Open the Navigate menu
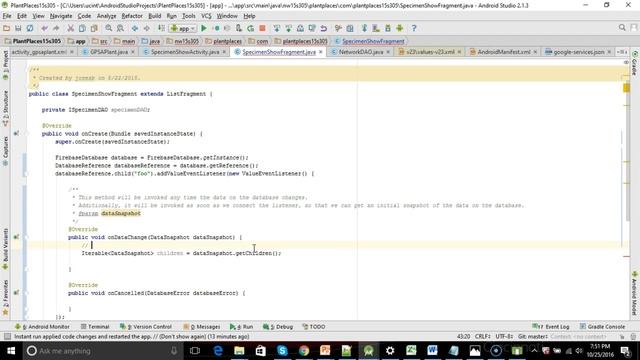 click(61, 16)
